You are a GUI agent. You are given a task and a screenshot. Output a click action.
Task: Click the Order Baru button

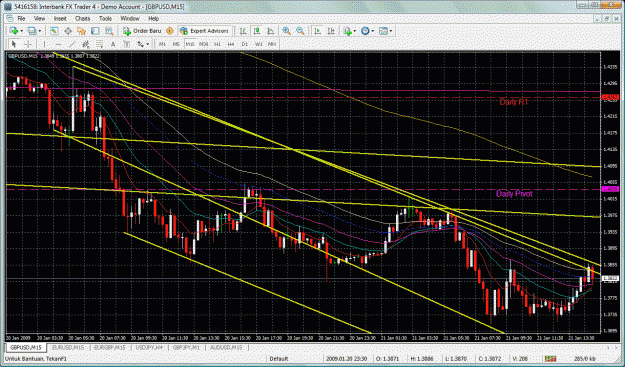point(142,31)
